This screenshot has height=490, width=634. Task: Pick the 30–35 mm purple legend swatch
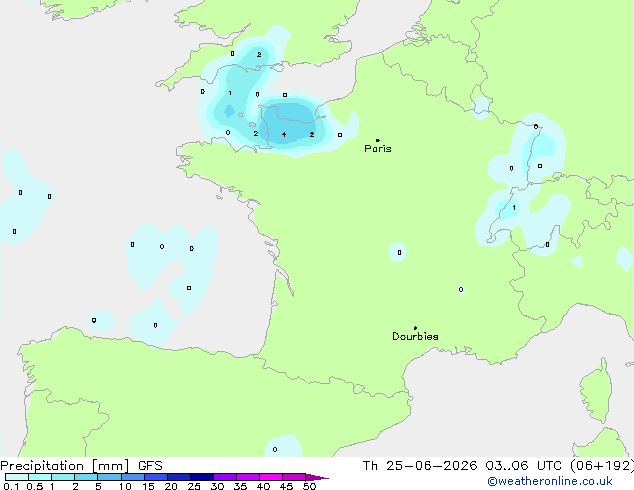pos(224,477)
